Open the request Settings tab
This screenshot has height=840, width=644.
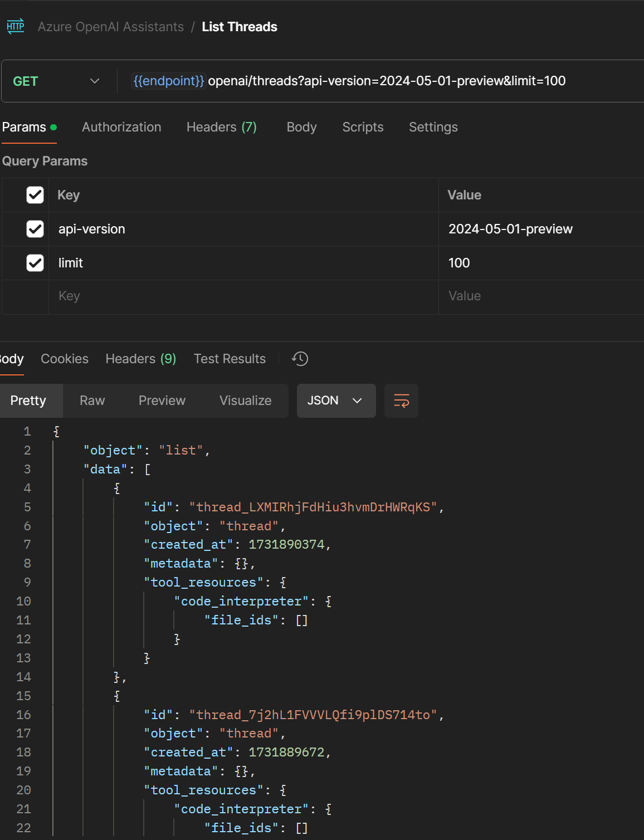(x=433, y=127)
